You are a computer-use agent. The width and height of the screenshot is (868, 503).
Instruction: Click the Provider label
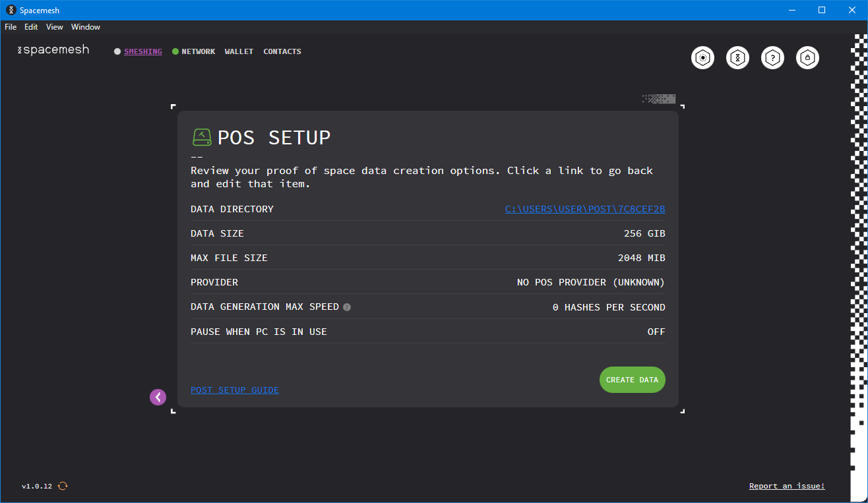214,282
